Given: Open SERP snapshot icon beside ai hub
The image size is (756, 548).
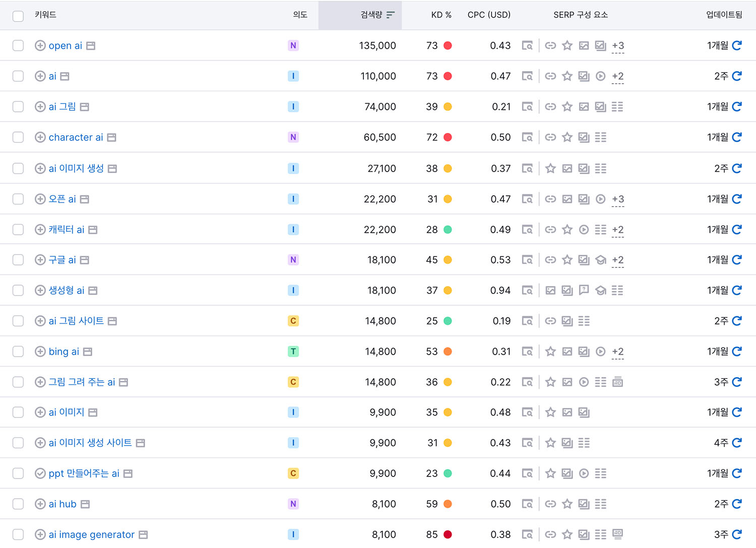Looking at the screenshot, I should pos(85,504).
